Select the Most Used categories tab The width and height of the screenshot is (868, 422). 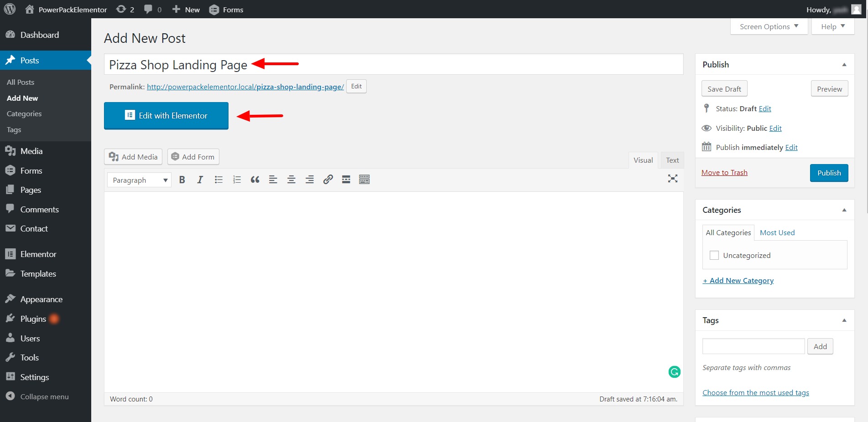(x=777, y=233)
